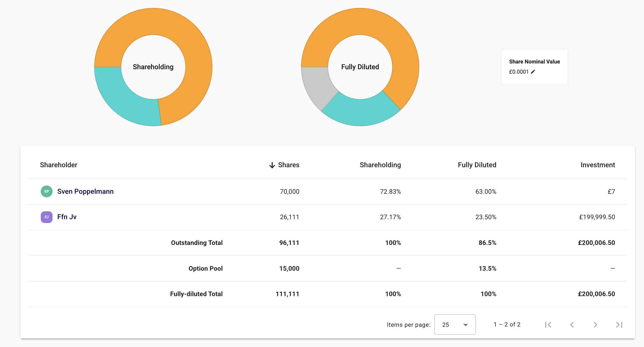Go to the next page arrow
Viewport: 644px width, 347px height.
click(x=595, y=325)
